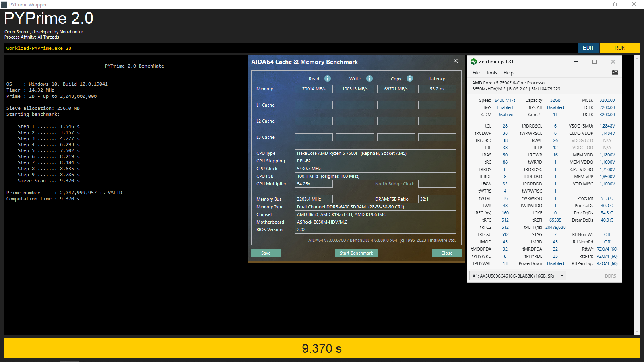This screenshot has height=362, width=644.
Task: Click the Computation time 9.370 s line
Action: pos(43,199)
